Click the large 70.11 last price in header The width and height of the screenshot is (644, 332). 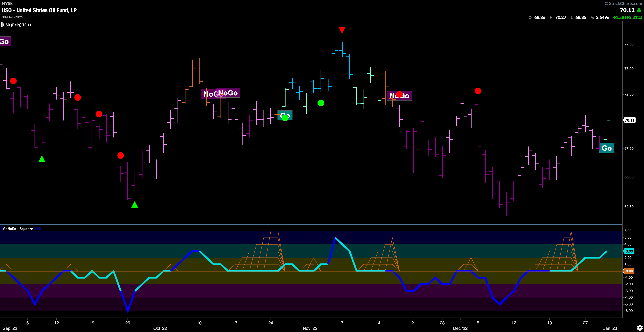click(627, 10)
